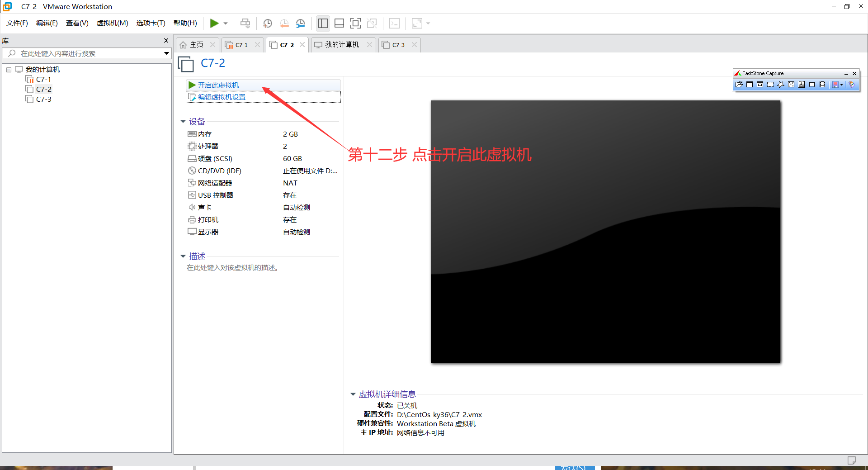Open the 编辑(E) menu
The width and height of the screenshot is (868, 470).
click(x=47, y=23)
